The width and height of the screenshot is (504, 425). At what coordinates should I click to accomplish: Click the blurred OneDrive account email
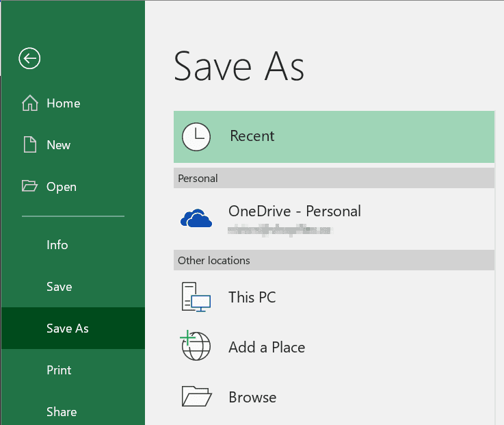(x=280, y=232)
